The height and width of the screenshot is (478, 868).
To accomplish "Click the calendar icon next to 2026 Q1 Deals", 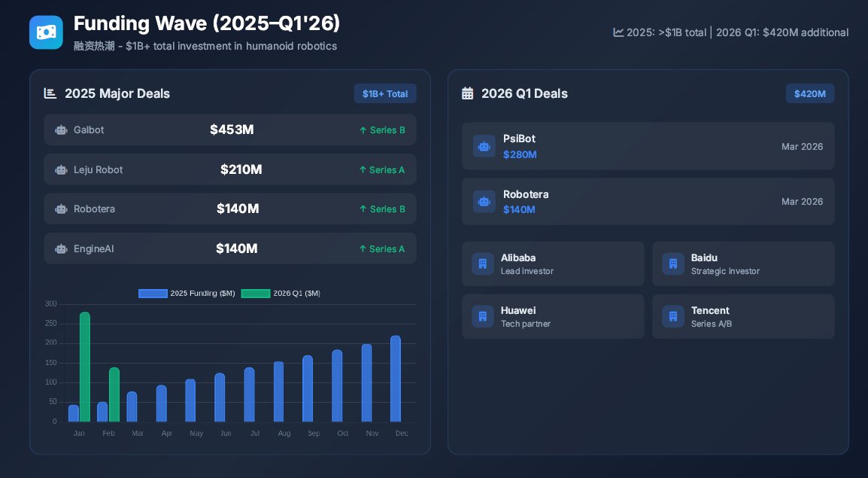I will 468,93.
